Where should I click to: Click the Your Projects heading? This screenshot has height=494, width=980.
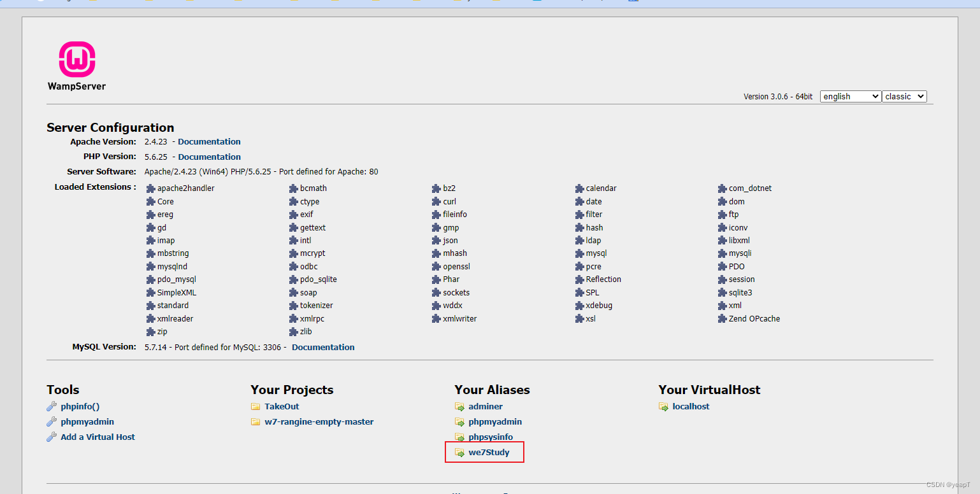(292, 390)
